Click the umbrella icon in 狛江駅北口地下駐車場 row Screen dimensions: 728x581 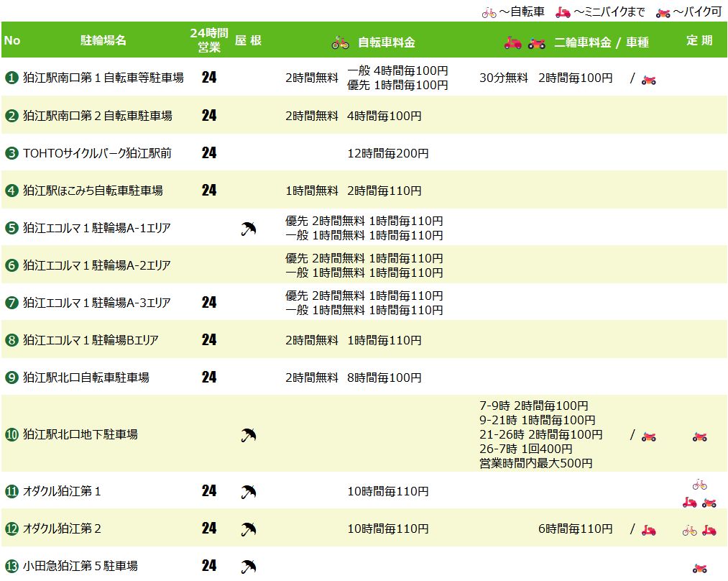click(249, 435)
